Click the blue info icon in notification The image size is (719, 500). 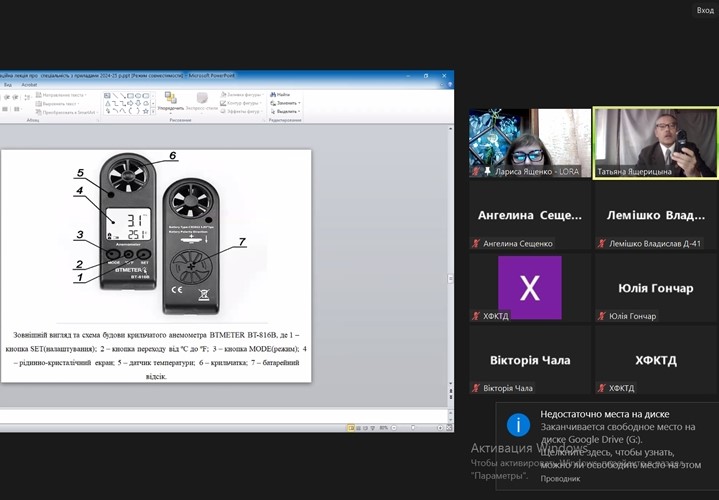pyautogui.click(x=518, y=425)
